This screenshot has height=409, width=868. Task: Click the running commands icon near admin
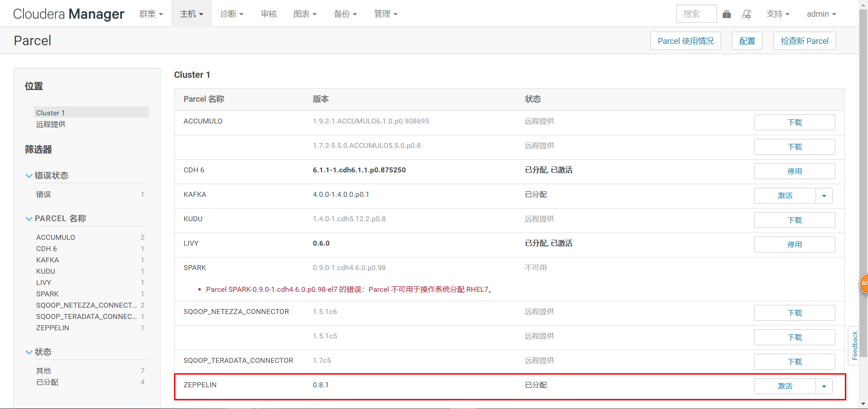click(746, 14)
